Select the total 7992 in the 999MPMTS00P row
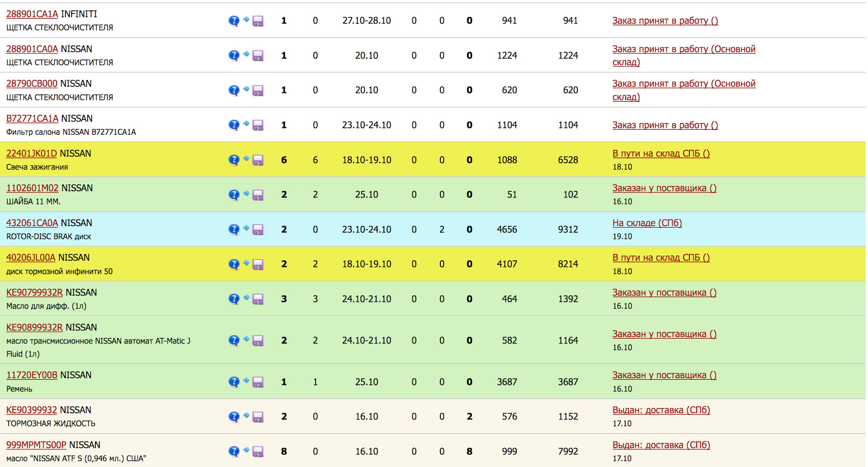Viewport: 868px width, 467px height. [568, 452]
